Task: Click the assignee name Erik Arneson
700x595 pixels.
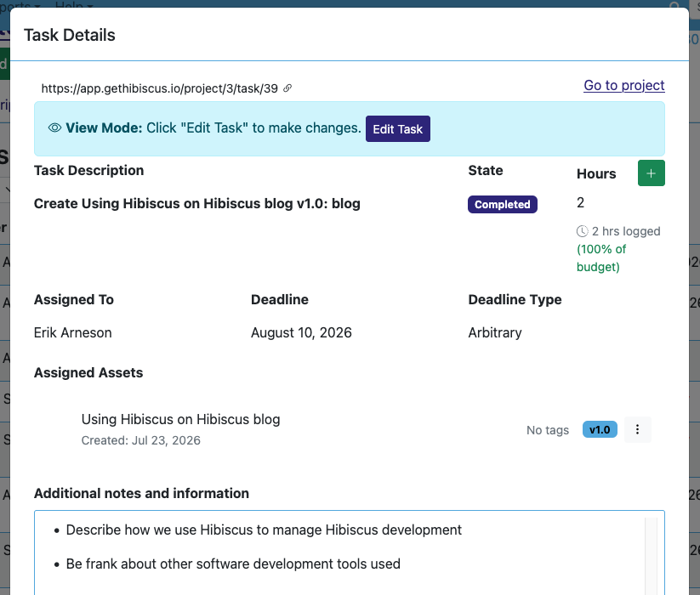Action: tap(73, 332)
